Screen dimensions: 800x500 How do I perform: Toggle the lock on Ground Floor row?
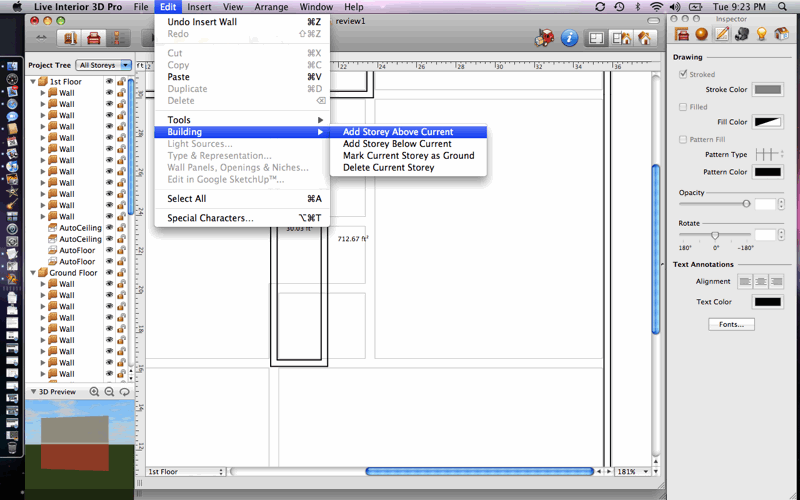point(121,273)
